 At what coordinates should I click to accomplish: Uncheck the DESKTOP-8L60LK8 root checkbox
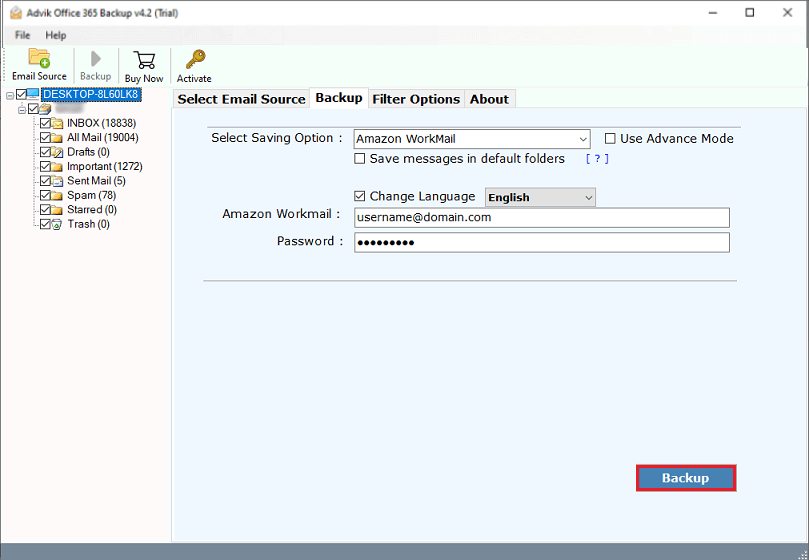coord(21,94)
